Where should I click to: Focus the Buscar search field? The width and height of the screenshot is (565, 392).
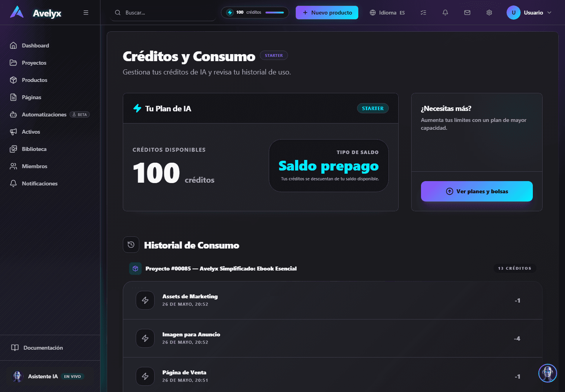tap(163, 13)
